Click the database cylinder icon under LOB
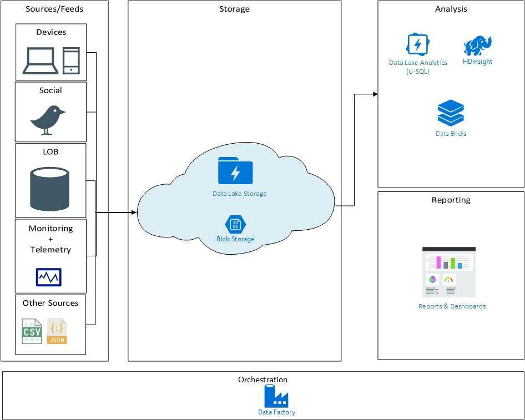The width and height of the screenshot is (525, 420). point(50,189)
